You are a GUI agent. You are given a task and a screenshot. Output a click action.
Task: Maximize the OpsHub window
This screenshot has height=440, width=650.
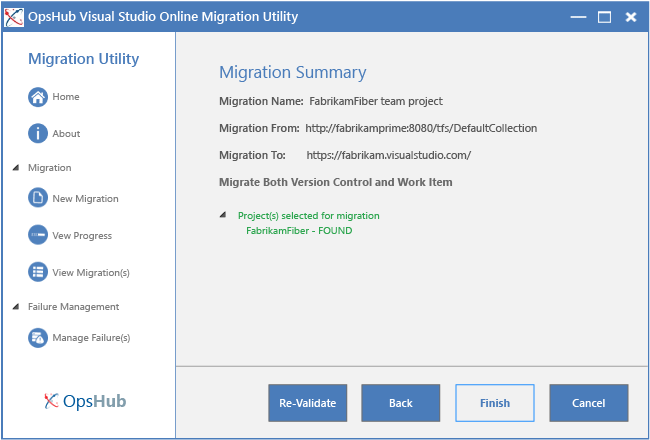point(604,17)
